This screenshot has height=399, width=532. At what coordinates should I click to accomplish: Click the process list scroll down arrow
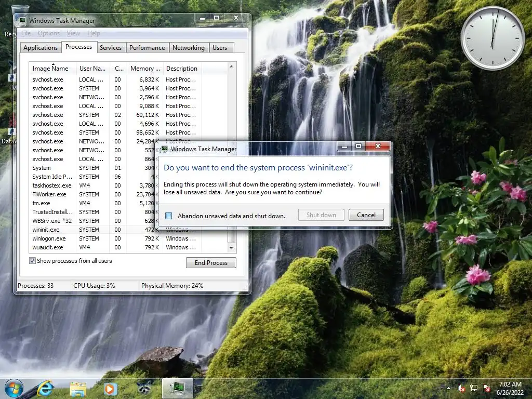coord(231,248)
